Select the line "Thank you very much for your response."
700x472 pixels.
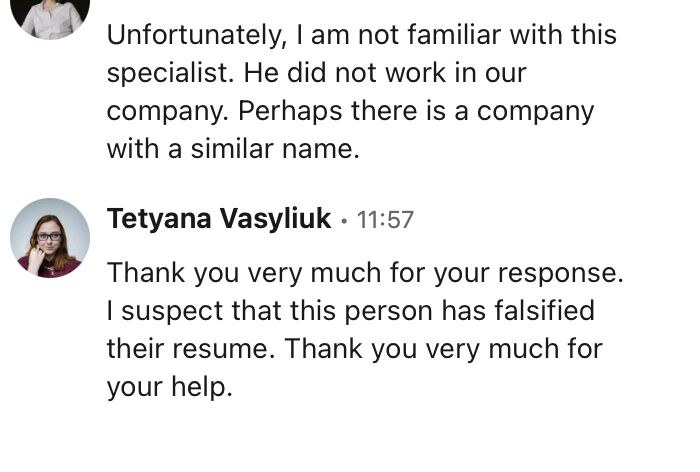click(365, 273)
